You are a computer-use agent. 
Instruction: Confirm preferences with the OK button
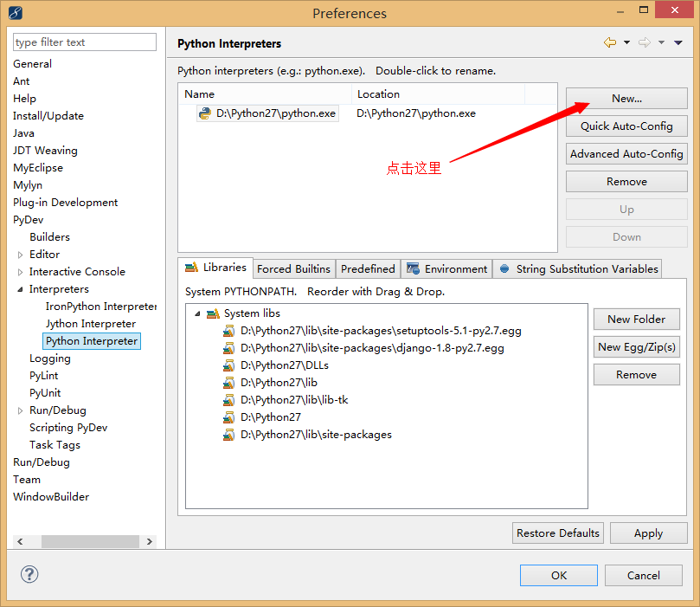(x=559, y=575)
